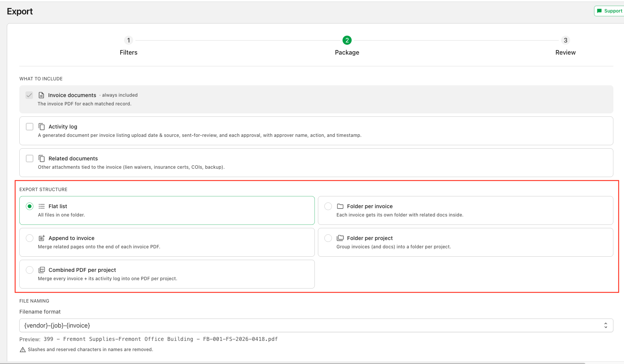Click 'Merge every invoice + its activity log' text
624x364 pixels.
point(107,279)
